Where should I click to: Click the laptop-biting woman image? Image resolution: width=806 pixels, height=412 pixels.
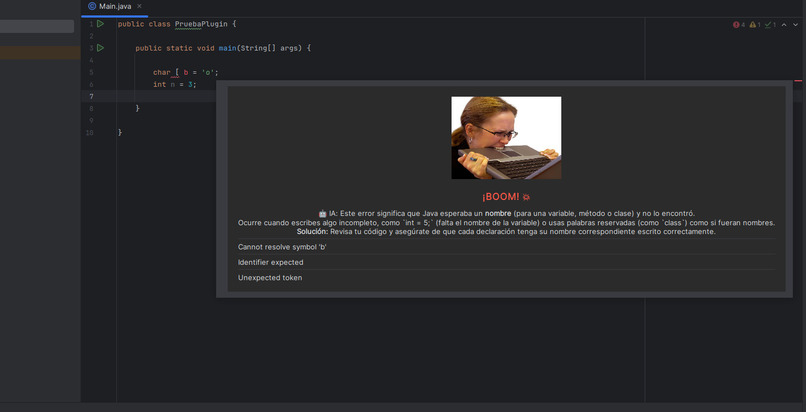pos(506,138)
